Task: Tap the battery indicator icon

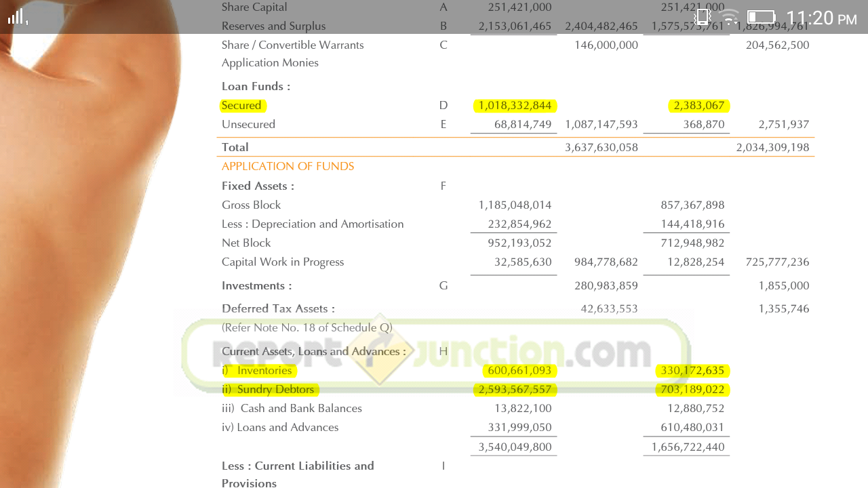Action: point(762,17)
